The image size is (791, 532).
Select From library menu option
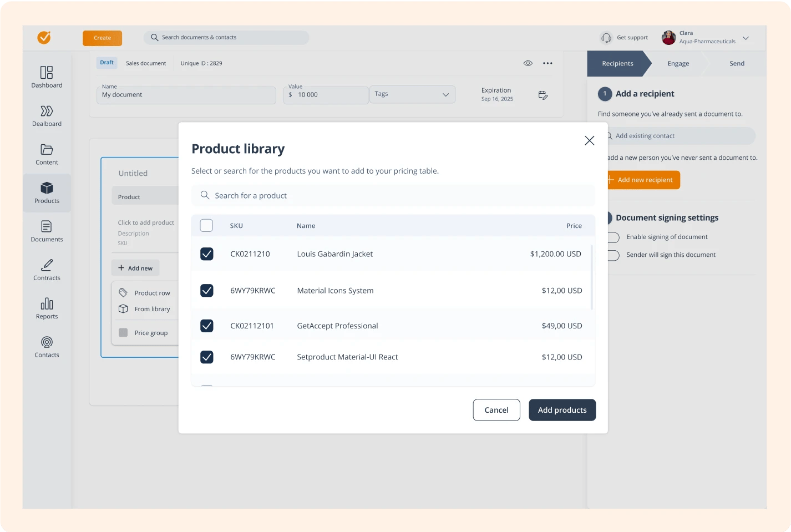145,309
